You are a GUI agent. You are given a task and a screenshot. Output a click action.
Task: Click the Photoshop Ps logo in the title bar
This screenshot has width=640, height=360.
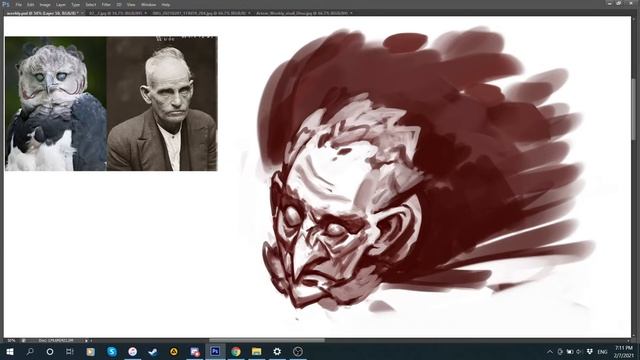pyautogui.click(x=5, y=4)
